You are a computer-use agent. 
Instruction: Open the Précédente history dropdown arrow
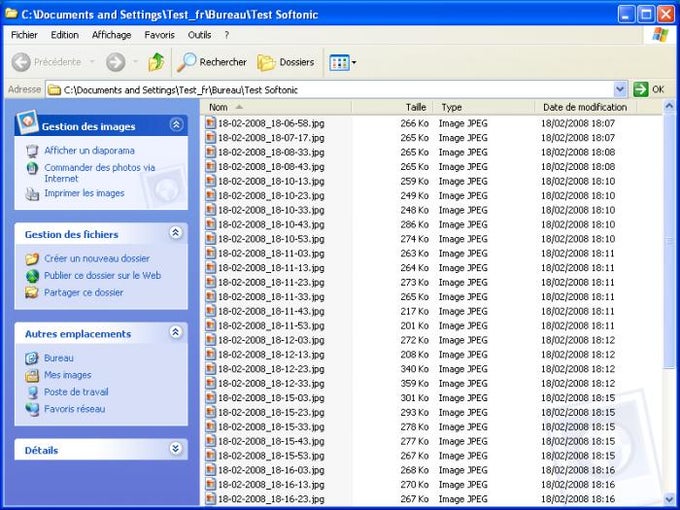tap(92, 62)
